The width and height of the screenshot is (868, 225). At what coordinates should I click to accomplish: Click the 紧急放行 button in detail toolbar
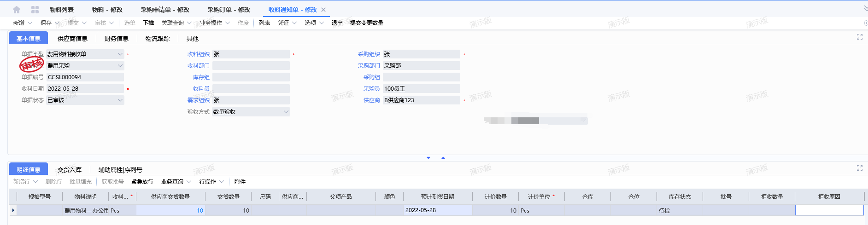point(142,182)
